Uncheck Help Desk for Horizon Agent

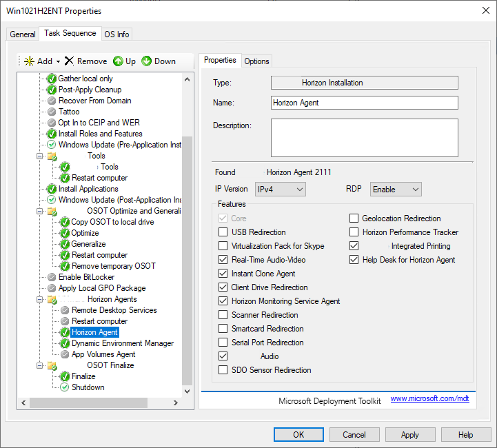coord(354,259)
